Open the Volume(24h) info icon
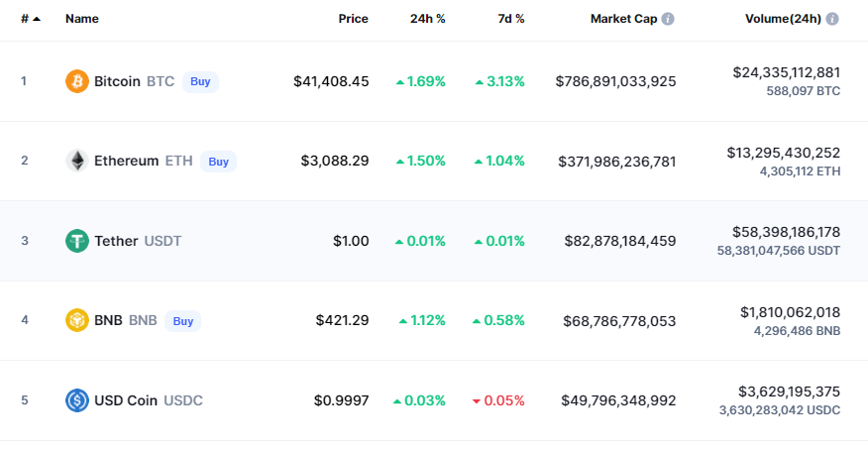The image size is (868, 450). [x=832, y=19]
